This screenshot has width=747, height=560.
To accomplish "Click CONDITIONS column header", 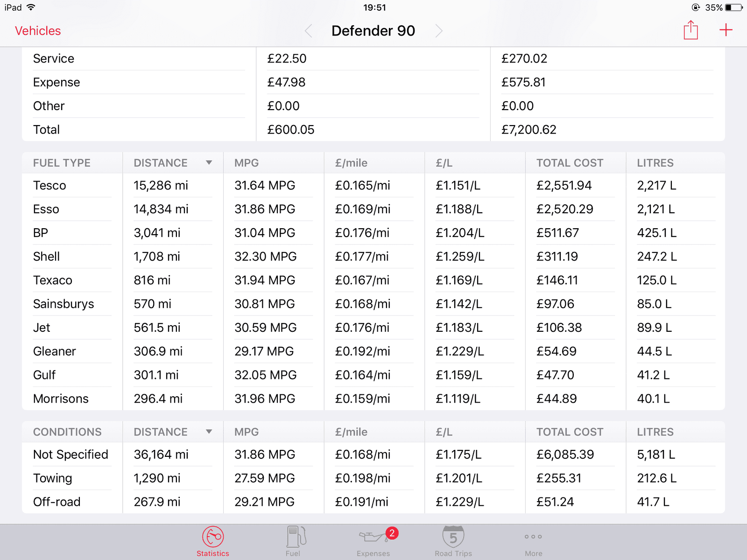I will (67, 432).
